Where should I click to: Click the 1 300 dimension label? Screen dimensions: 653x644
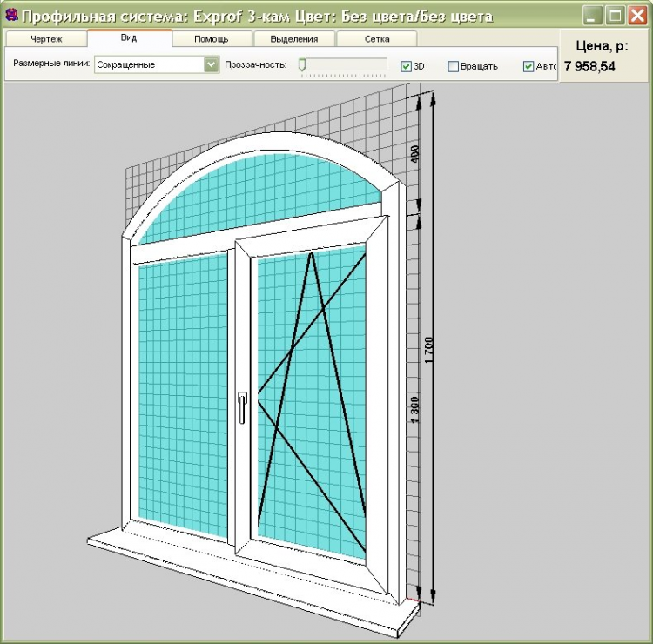(x=414, y=410)
